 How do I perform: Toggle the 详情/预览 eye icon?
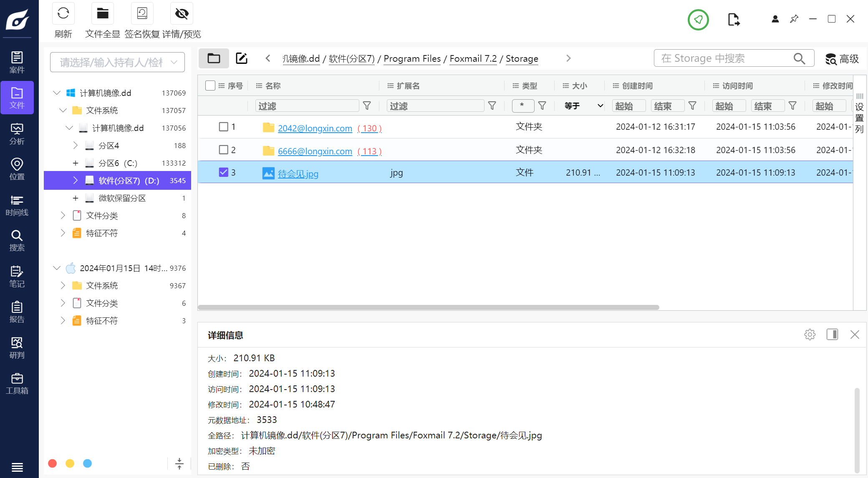[x=182, y=14]
